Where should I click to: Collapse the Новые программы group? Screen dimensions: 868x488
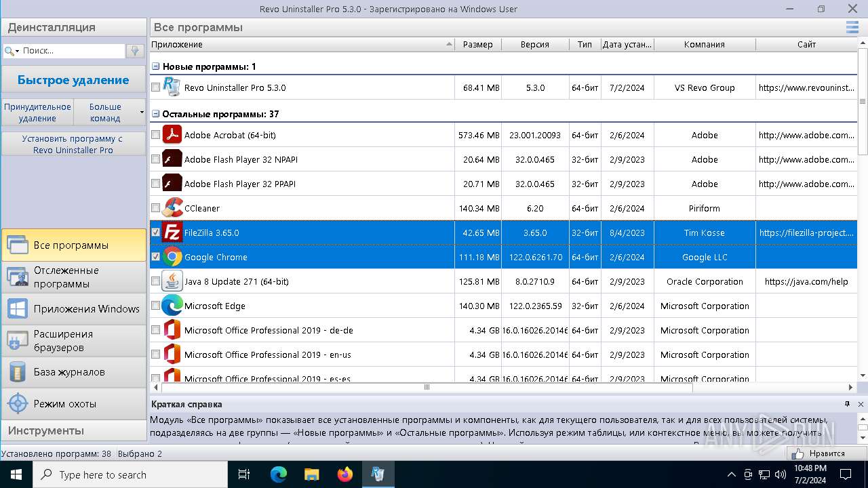(156, 66)
